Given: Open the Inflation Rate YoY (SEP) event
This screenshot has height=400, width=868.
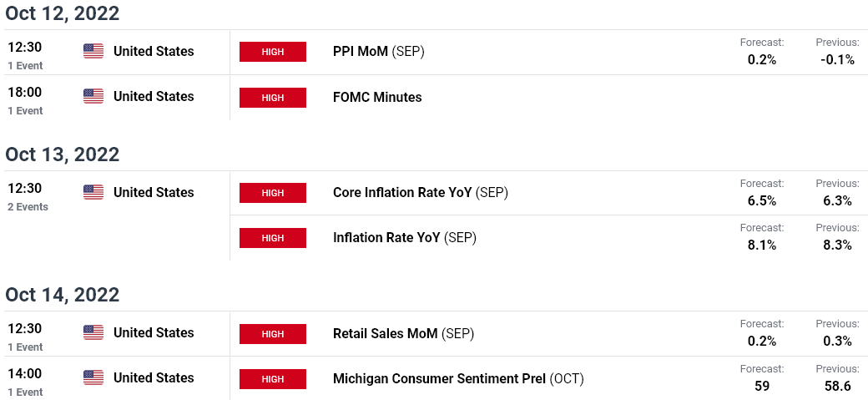Looking at the screenshot, I should 405,238.
